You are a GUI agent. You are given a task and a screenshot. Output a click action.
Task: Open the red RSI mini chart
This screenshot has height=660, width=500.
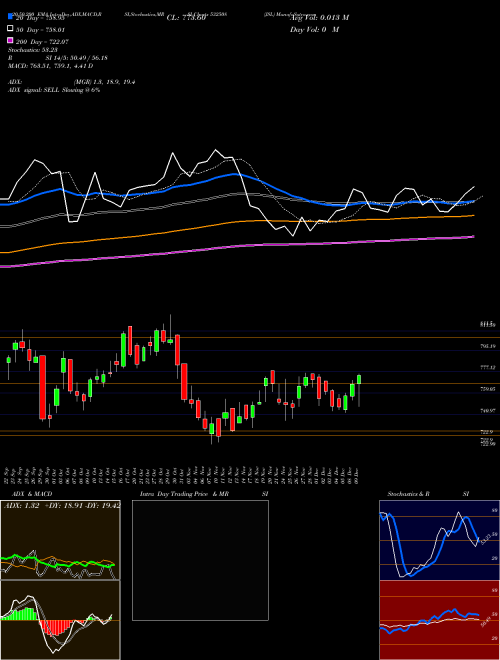pyautogui.click(x=439, y=620)
